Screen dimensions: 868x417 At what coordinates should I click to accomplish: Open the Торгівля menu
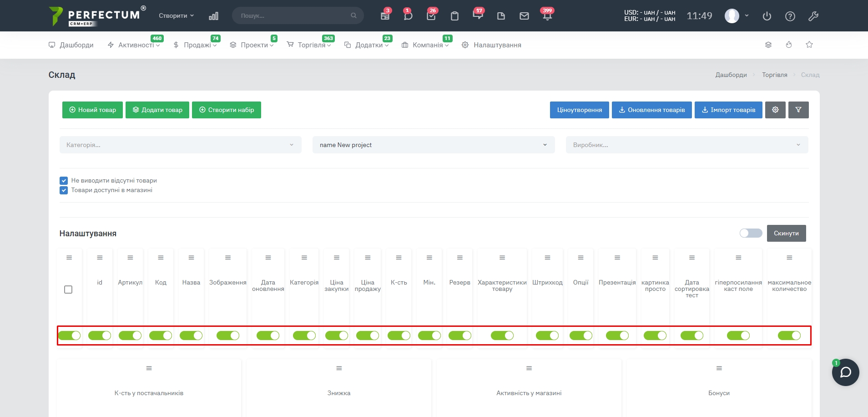click(x=312, y=45)
